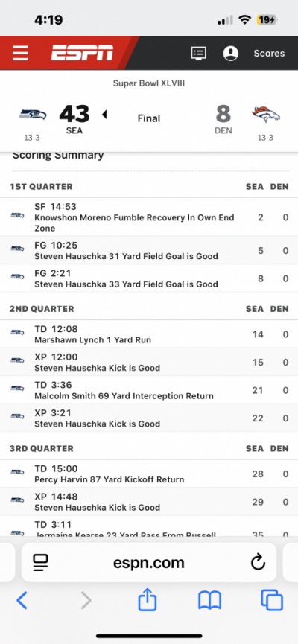
Task: Tap the ESPN logo
Action: [x=82, y=53]
